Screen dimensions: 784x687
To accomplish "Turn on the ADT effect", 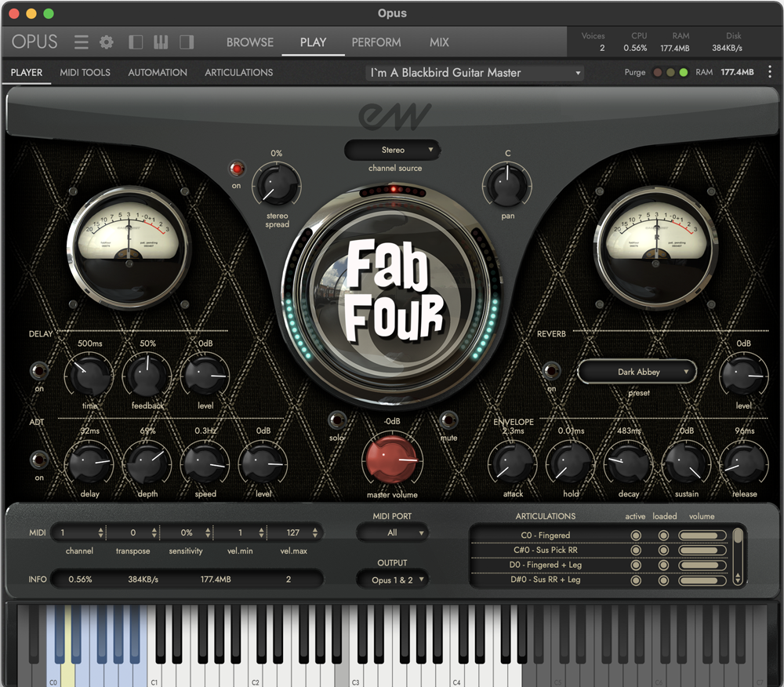I will pyautogui.click(x=39, y=460).
